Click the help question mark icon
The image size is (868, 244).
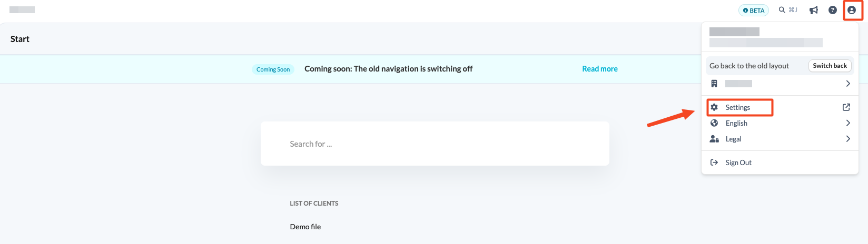pyautogui.click(x=833, y=10)
